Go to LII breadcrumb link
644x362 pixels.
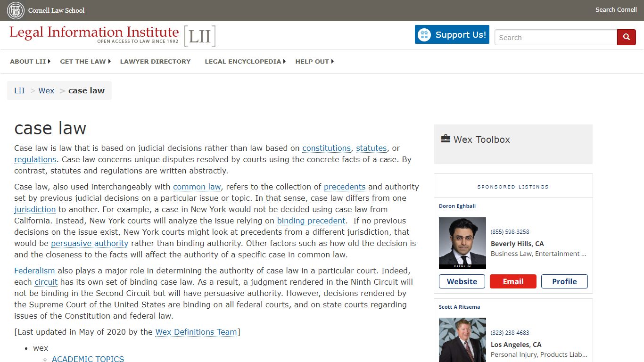click(x=19, y=90)
